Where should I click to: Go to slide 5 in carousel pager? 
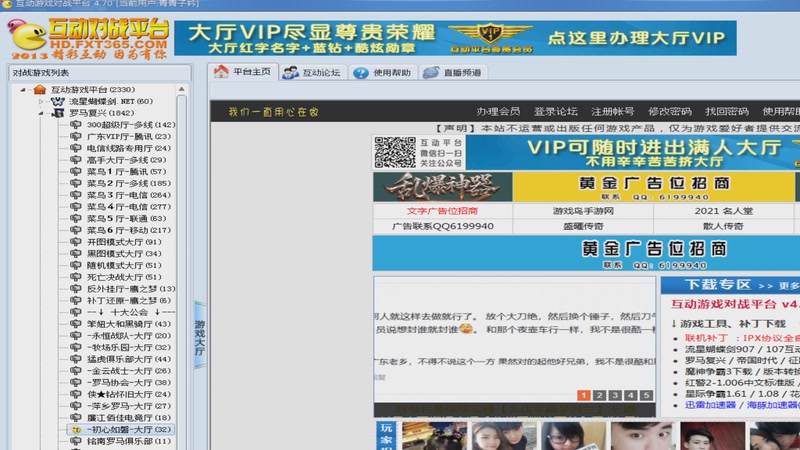point(646,395)
